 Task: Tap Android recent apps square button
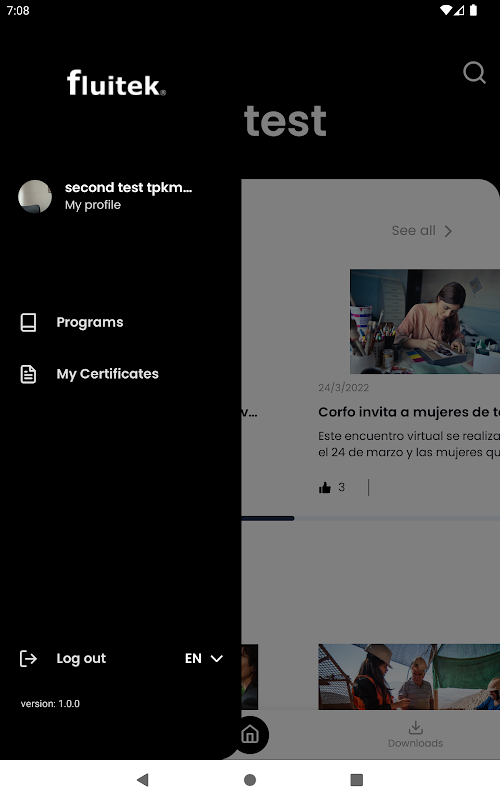[x=357, y=780]
